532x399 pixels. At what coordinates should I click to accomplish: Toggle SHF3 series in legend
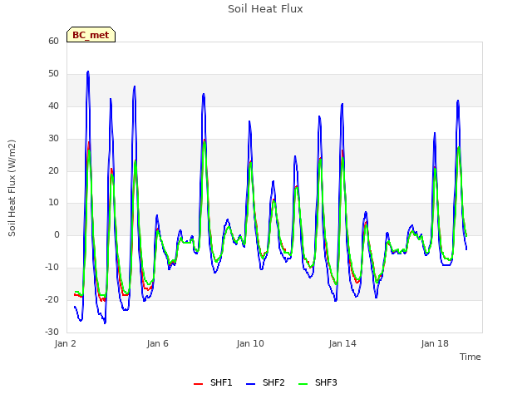[318, 382]
